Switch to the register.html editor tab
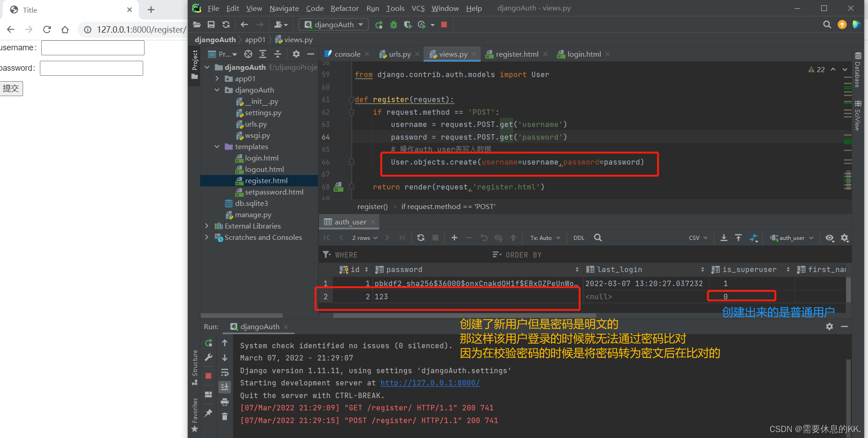Screen dimensions: 868x438 point(517,54)
